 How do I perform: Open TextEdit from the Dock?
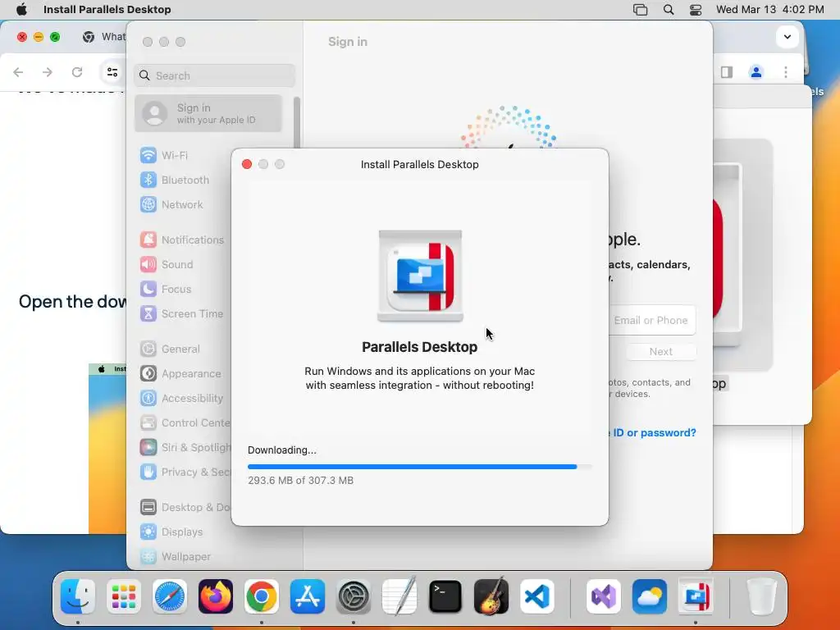(x=399, y=596)
